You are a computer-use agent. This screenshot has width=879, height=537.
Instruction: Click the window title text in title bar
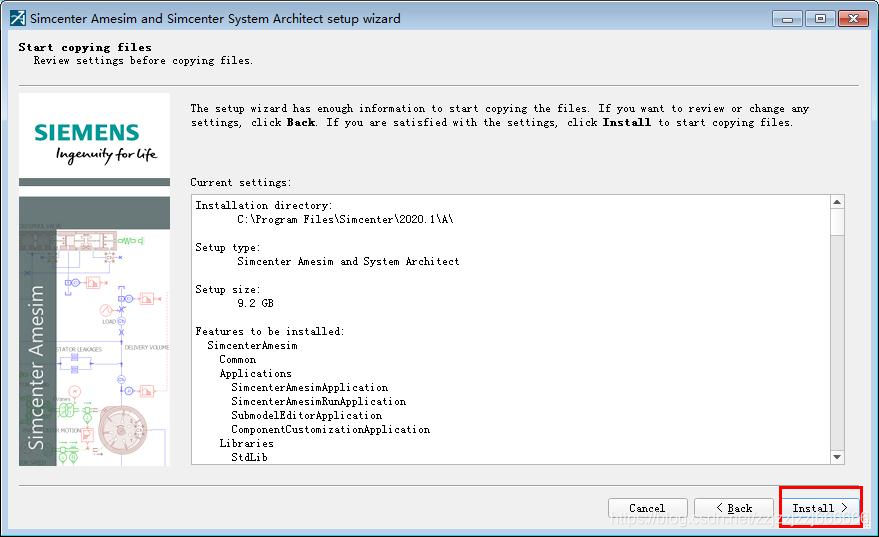(x=215, y=18)
